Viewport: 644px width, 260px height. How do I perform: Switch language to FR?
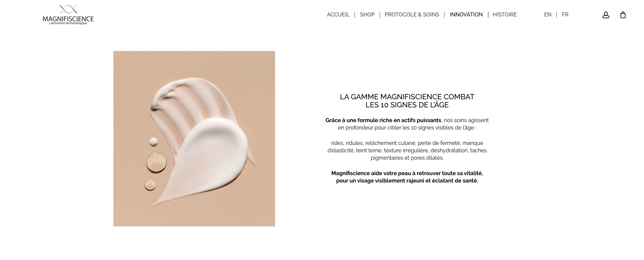click(565, 15)
